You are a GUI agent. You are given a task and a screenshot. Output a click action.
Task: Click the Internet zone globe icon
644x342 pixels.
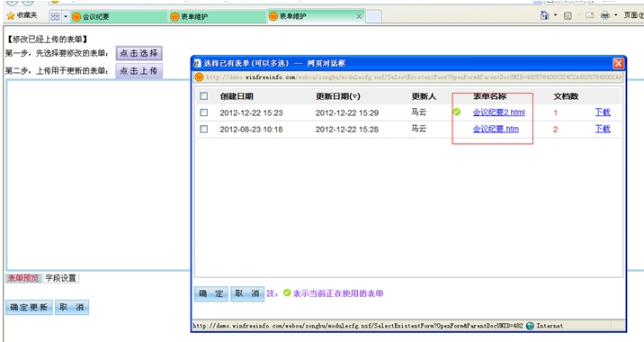point(531,326)
